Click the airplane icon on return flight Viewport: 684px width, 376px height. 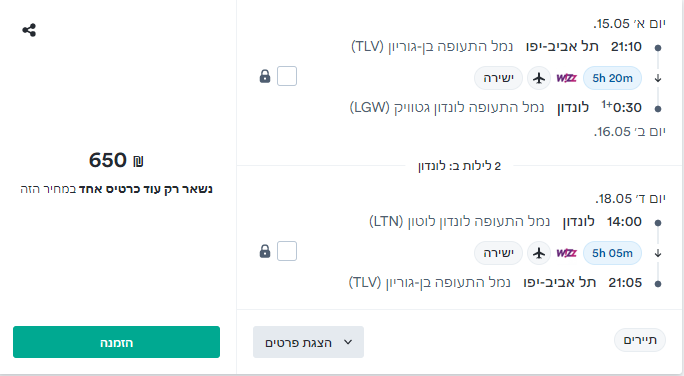(x=539, y=253)
